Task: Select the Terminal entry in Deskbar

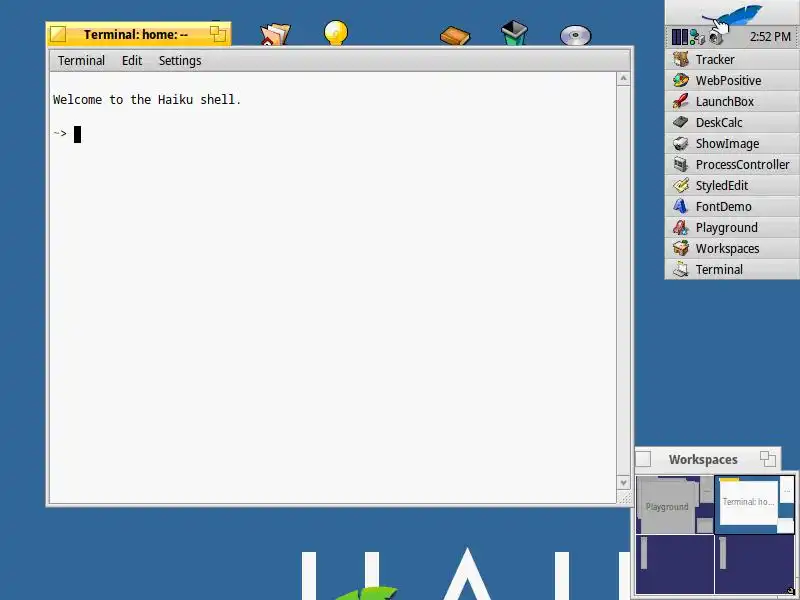Action: tap(732, 269)
